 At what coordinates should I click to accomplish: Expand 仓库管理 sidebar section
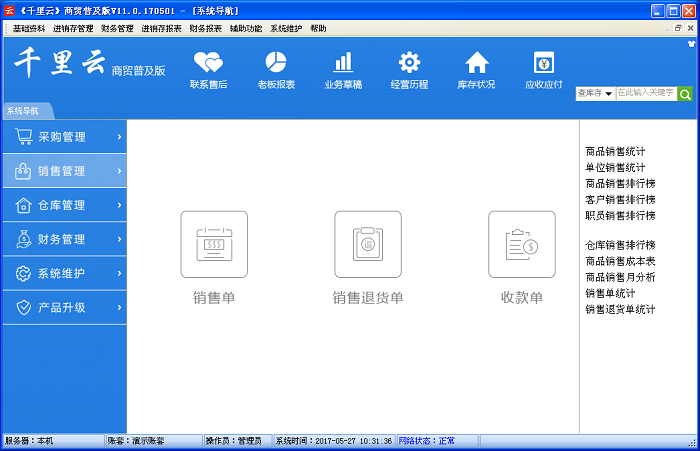pyautogui.click(x=64, y=205)
